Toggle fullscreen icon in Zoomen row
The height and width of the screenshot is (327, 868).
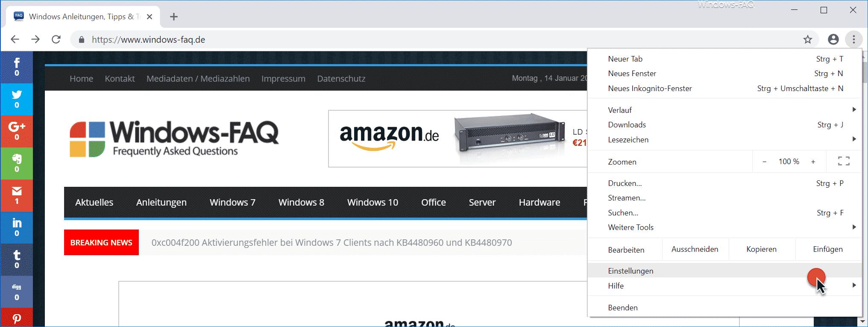pyautogui.click(x=844, y=161)
